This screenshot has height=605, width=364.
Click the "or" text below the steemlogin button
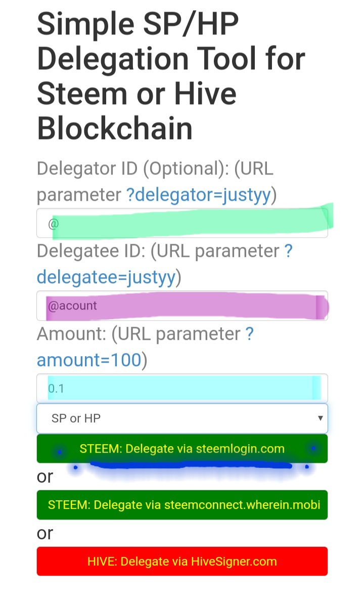point(44,477)
